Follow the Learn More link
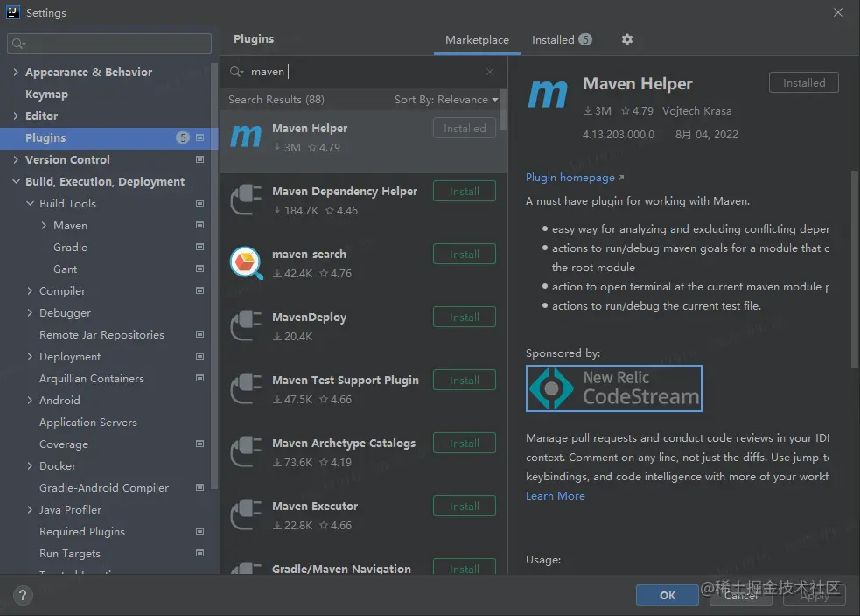The width and height of the screenshot is (860, 616). pos(555,496)
